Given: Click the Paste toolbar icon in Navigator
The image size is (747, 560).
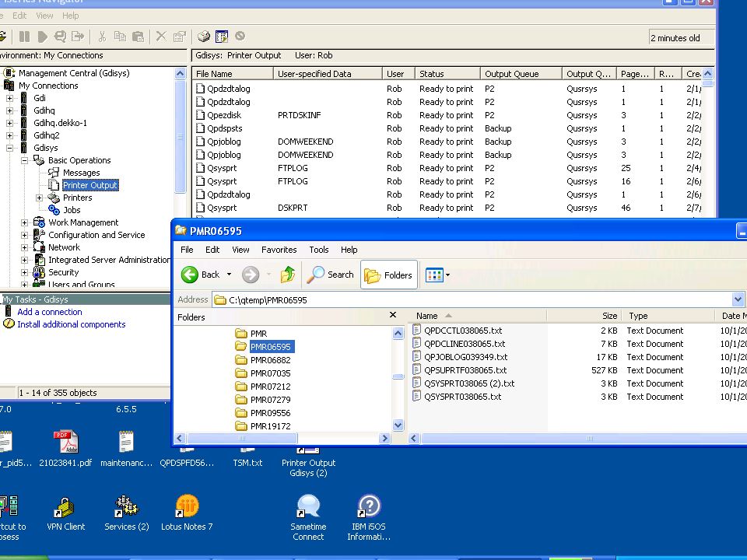Looking at the screenshot, I should click(138, 37).
